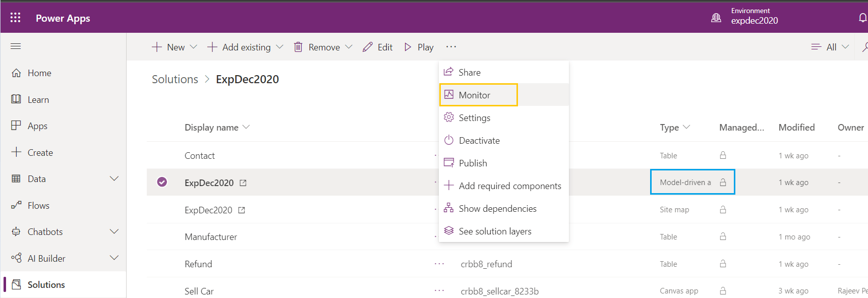Click the Solutions icon in sidebar
Screen dimensions: 868x298
pyautogui.click(x=16, y=284)
